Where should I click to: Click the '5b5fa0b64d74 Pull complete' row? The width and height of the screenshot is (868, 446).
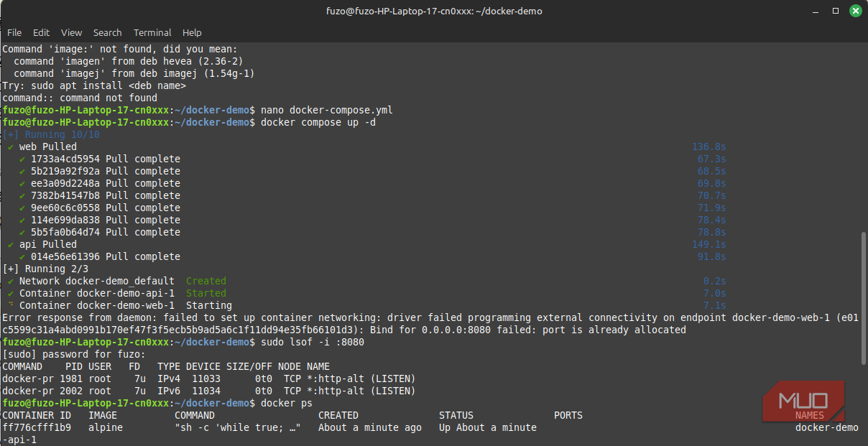(100, 232)
